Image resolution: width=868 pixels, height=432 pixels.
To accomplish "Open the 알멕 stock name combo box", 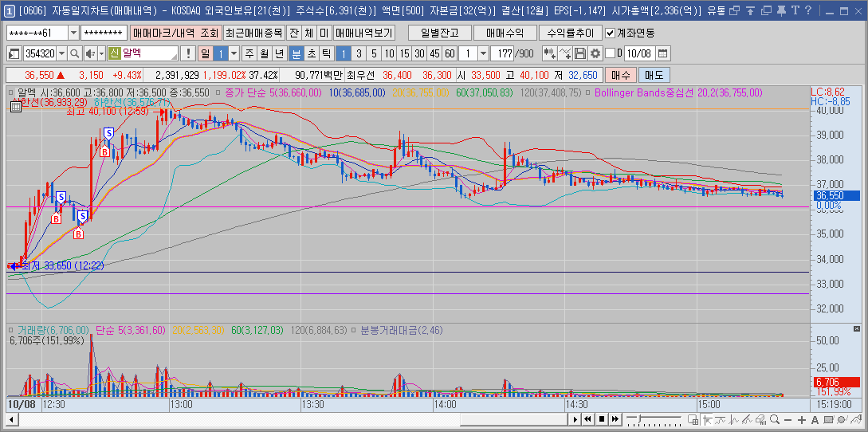I will (x=143, y=53).
